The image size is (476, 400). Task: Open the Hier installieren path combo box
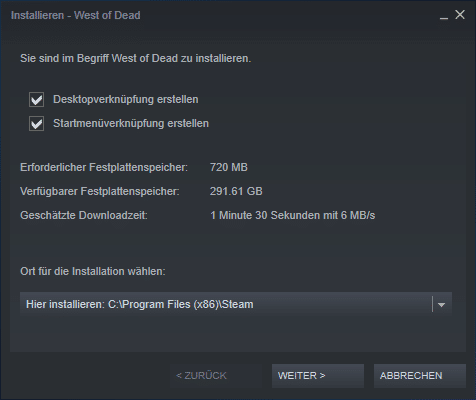236,304
